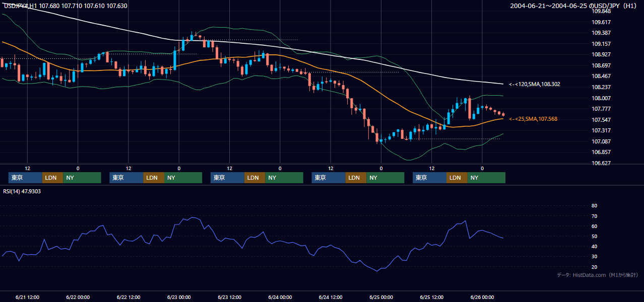The width and height of the screenshot is (644, 302).
Task: Click the NY session block for June 25
Action: tap(486, 178)
